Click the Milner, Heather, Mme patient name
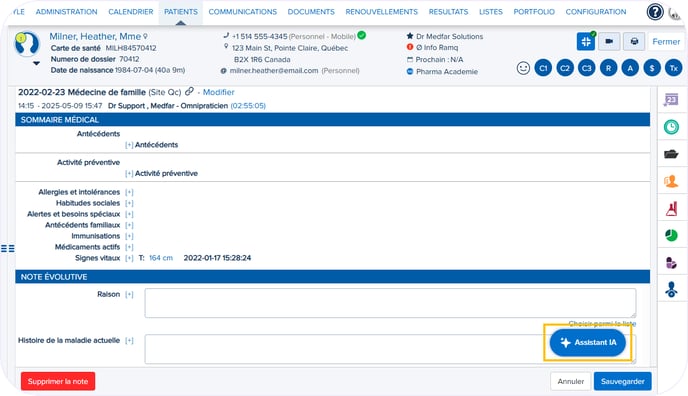 tap(95, 36)
